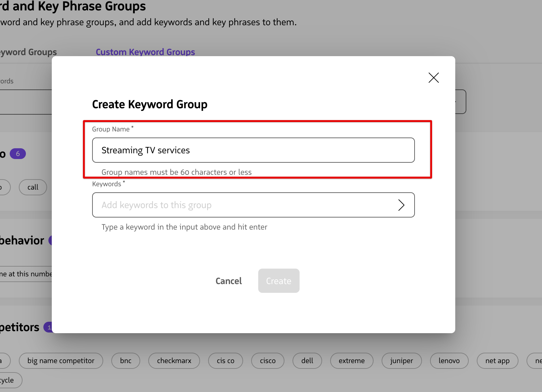This screenshot has width=542, height=392.
Task: Click the Add keywords to this group field
Action: tap(235, 205)
